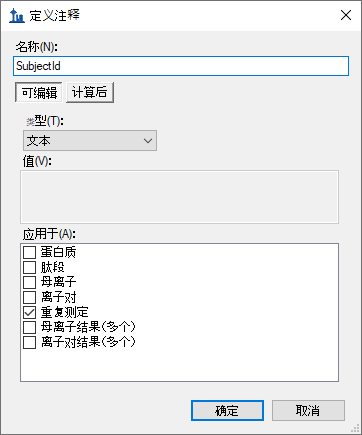Click the 重复测定 label text in list

tap(64, 312)
